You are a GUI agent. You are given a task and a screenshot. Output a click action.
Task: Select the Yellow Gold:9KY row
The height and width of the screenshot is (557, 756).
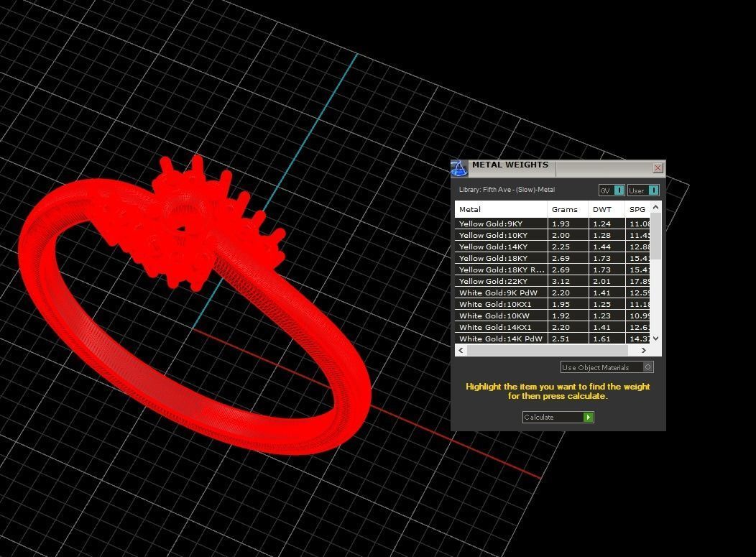[x=553, y=224]
